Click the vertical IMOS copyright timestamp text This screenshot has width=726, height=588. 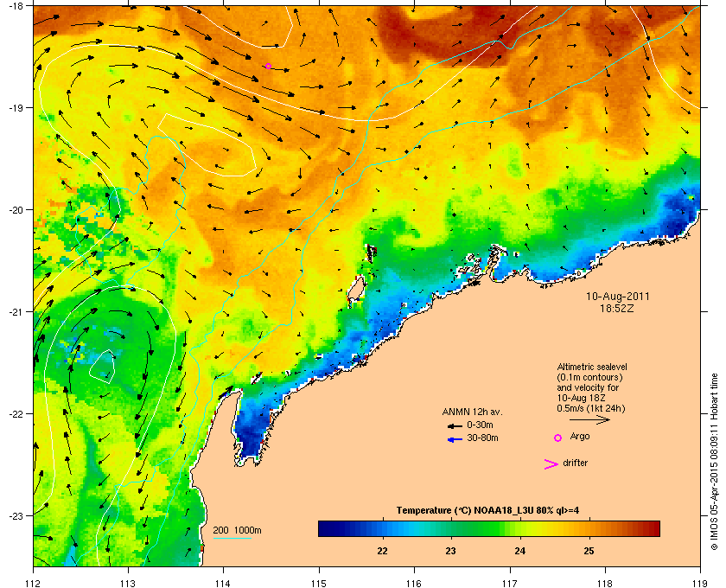714,463
